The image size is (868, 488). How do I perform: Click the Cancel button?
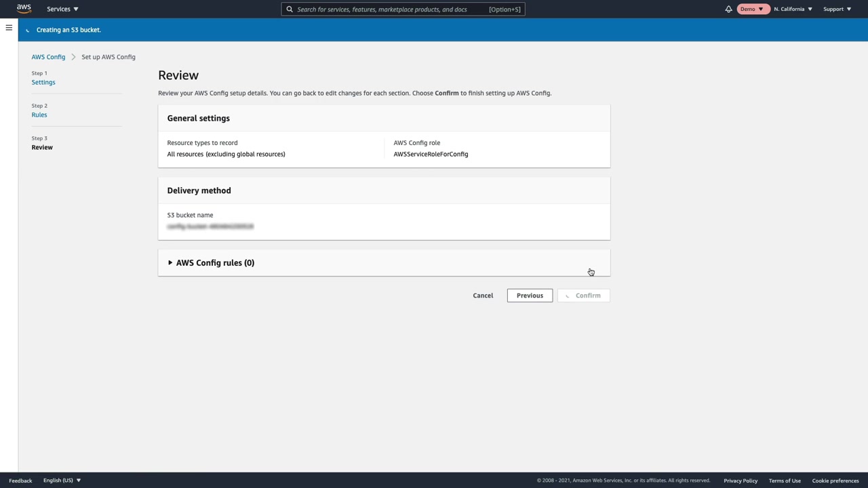click(x=483, y=296)
